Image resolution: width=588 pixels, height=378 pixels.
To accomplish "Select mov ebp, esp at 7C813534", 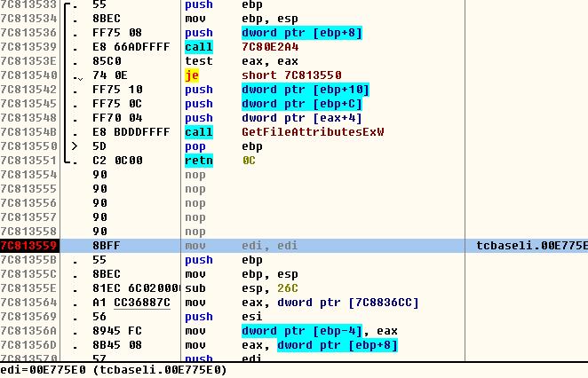I will pyautogui.click(x=242, y=19).
